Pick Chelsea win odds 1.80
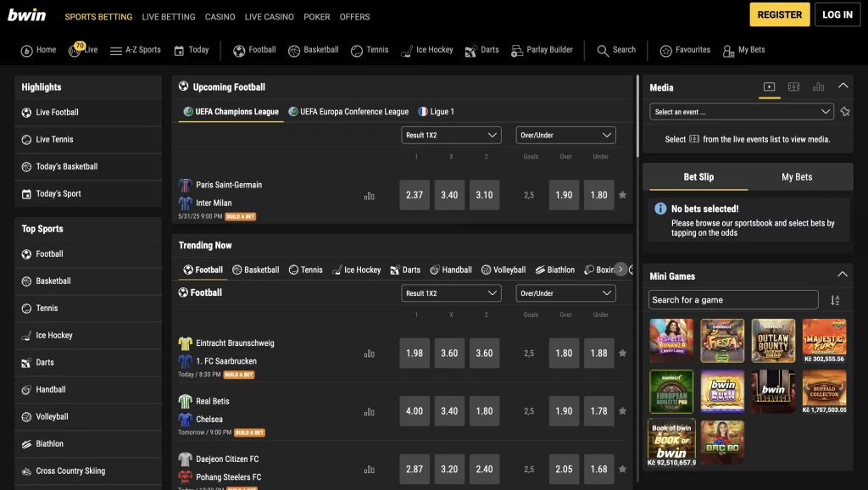The height and width of the screenshot is (490, 868). click(484, 411)
